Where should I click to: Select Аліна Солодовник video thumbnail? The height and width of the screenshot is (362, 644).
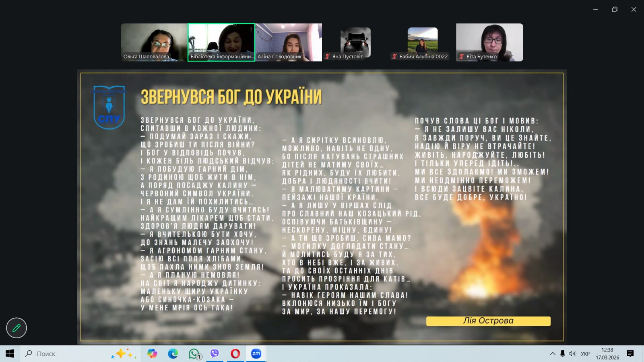(x=289, y=42)
